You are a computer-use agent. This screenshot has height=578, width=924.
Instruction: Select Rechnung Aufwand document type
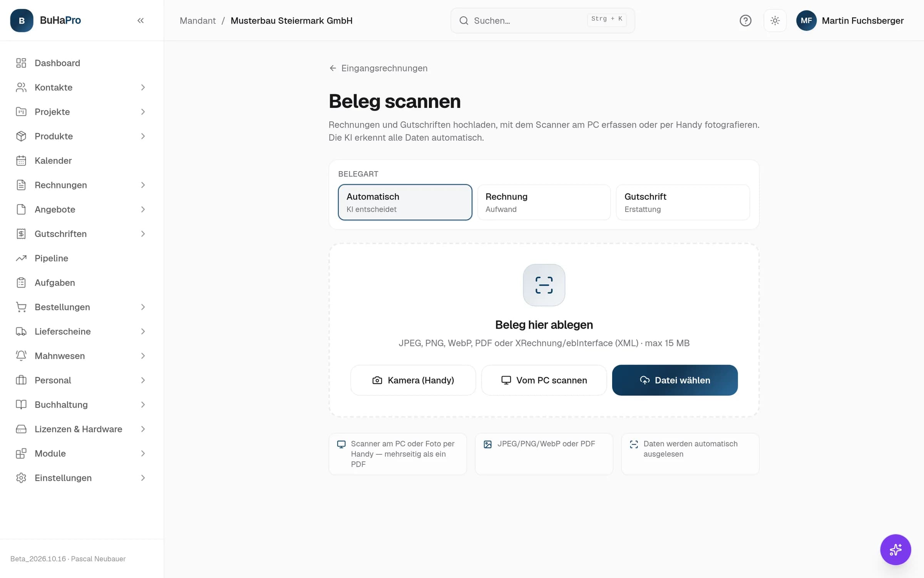(544, 202)
